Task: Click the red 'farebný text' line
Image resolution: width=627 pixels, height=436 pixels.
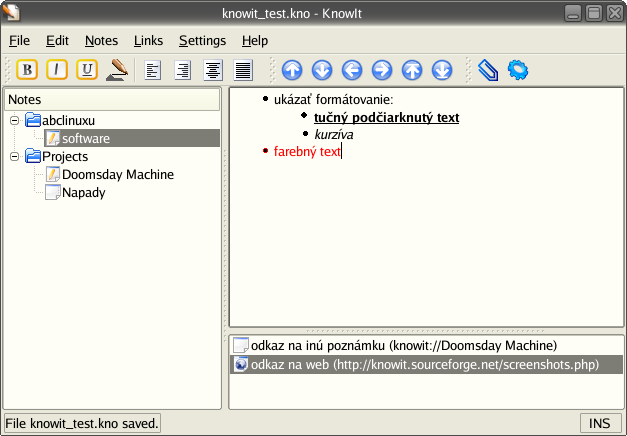Action: tap(307, 152)
